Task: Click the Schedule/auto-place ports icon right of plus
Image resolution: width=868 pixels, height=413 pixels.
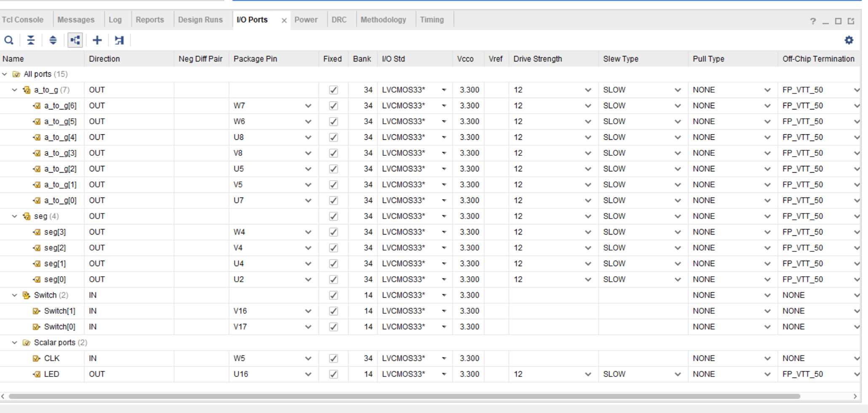Action: (119, 40)
